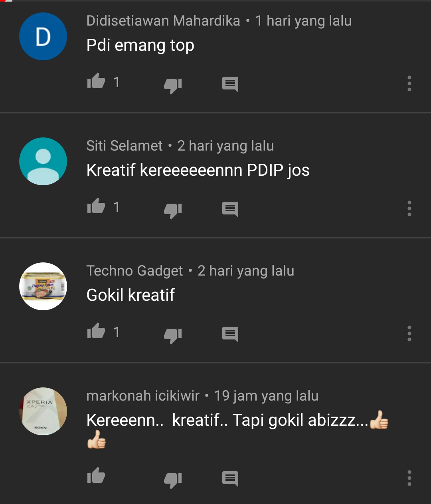This screenshot has width=431, height=504.
Task: Like the "Gokil kreatif" comment
Action: [x=96, y=331]
